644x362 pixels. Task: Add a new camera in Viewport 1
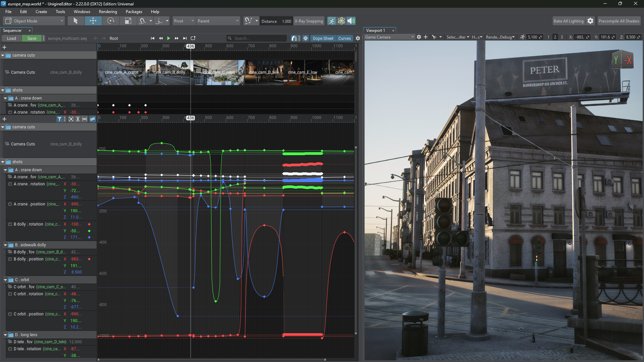[x=426, y=37]
